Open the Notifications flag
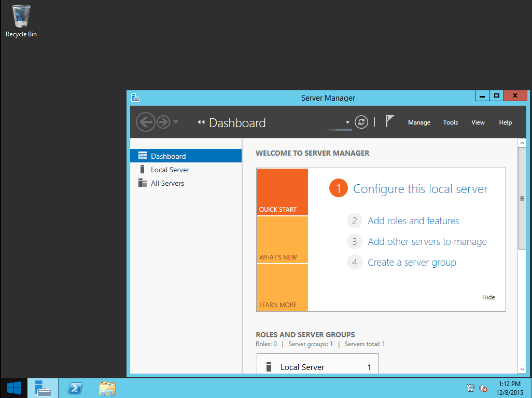 389,121
